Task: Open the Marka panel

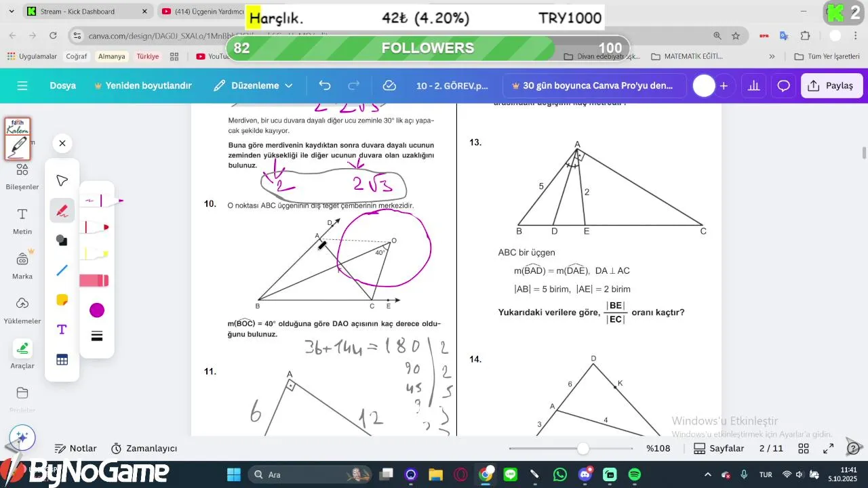Action: 22,266
